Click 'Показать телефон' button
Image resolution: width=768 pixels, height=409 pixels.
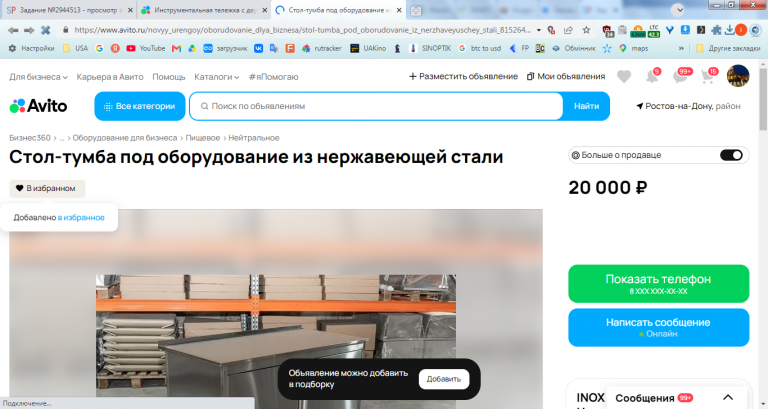[658, 284]
